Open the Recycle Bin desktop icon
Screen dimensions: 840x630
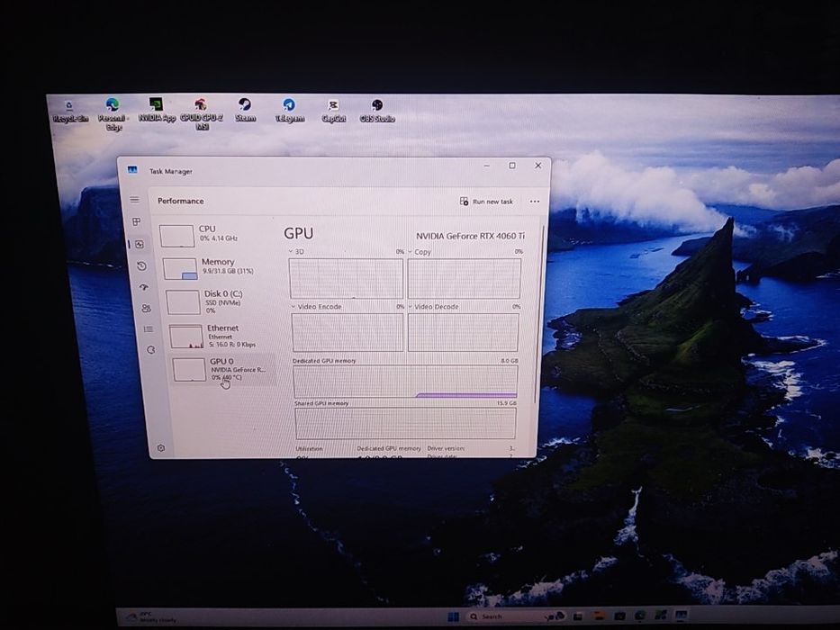point(69,112)
